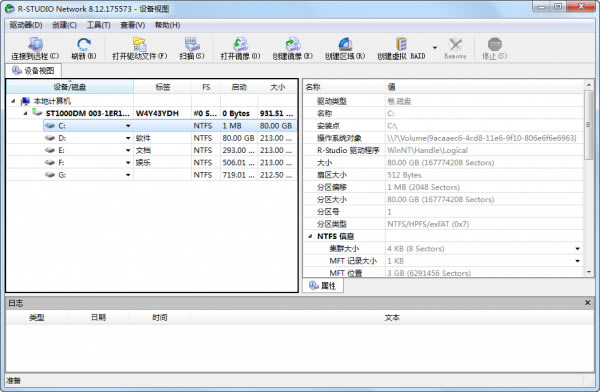Click the Log panel Text column header
Image resolution: width=600 pixels, height=392 pixels.
392,317
